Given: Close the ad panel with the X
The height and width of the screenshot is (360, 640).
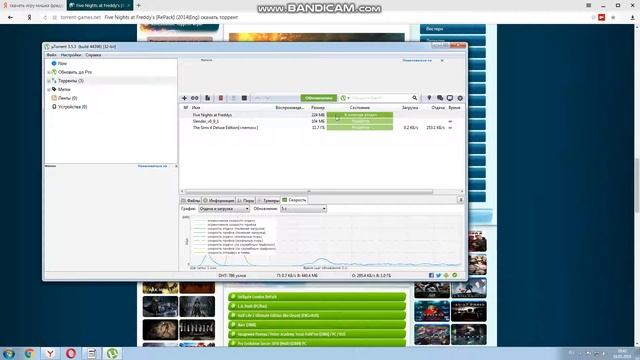Looking at the screenshot, I should click(x=442, y=60).
